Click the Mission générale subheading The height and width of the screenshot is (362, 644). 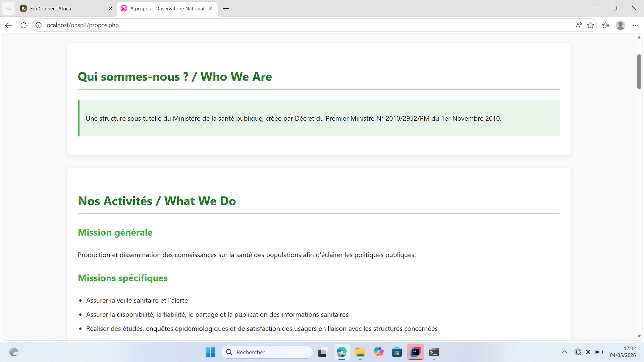point(115,233)
